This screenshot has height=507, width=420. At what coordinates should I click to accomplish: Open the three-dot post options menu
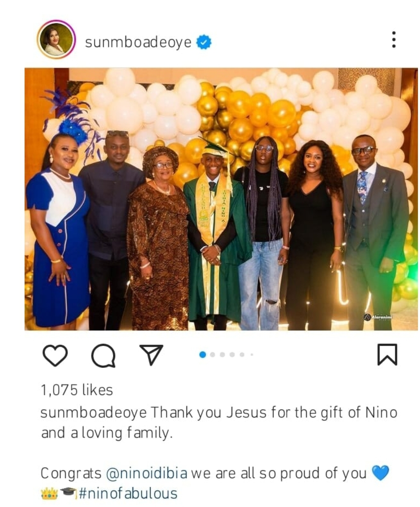393,39
